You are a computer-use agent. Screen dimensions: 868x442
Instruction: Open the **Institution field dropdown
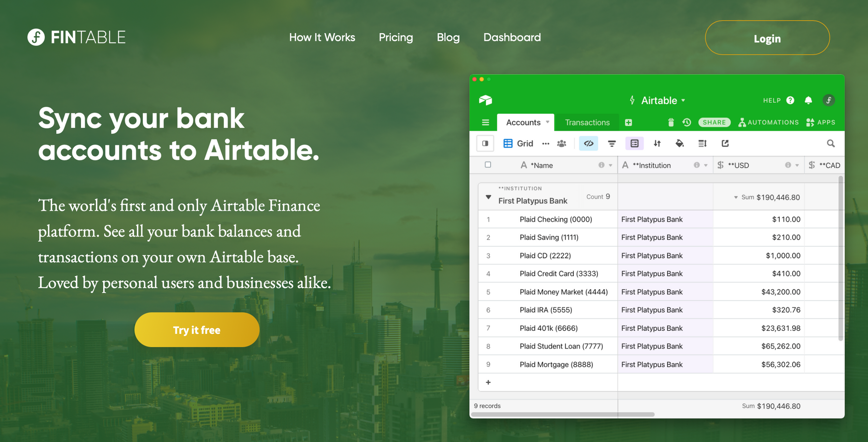pos(706,165)
